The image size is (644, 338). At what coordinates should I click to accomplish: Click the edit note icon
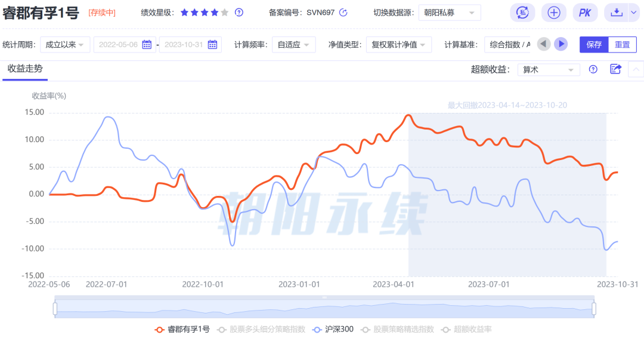[x=615, y=69]
